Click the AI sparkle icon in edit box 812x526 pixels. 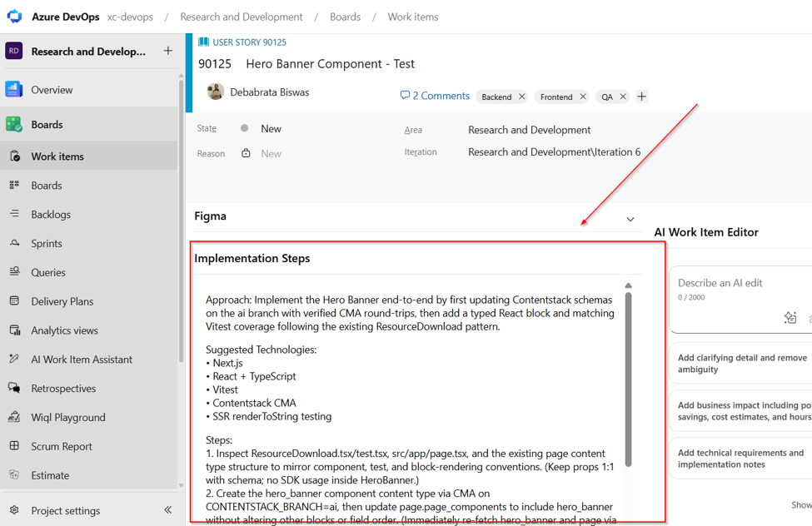790,317
